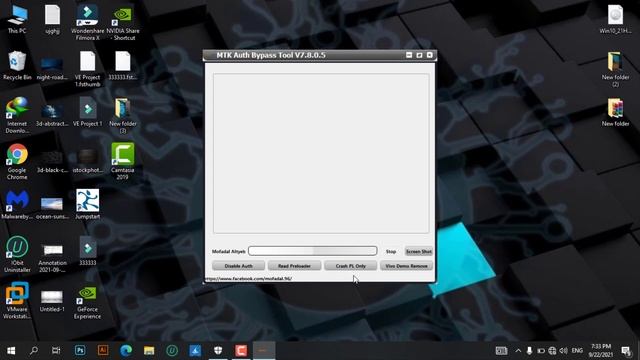Open File Explorer from the taskbar
The width and height of the screenshot is (640, 360).
coord(149,350)
